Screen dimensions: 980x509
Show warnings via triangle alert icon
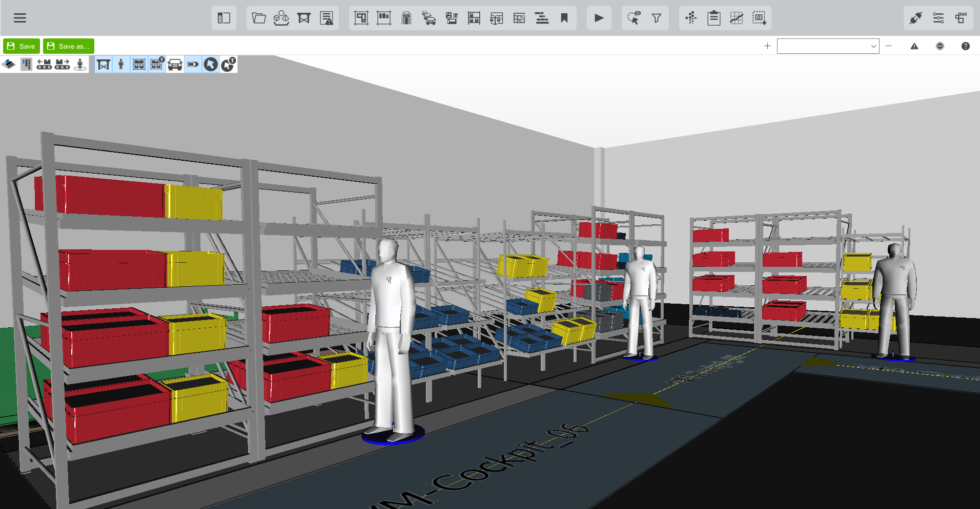tap(914, 46)
